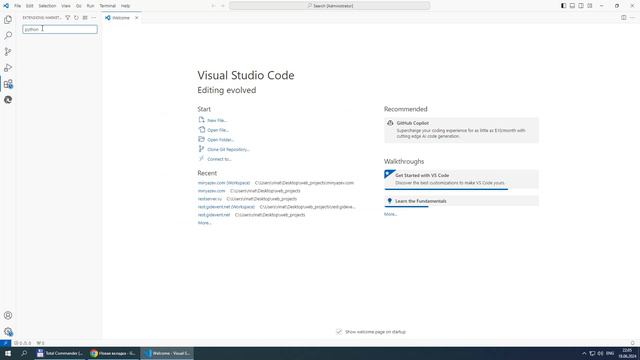Click the Open Folder... link
The image size is (640, 360).
(220, 140)
